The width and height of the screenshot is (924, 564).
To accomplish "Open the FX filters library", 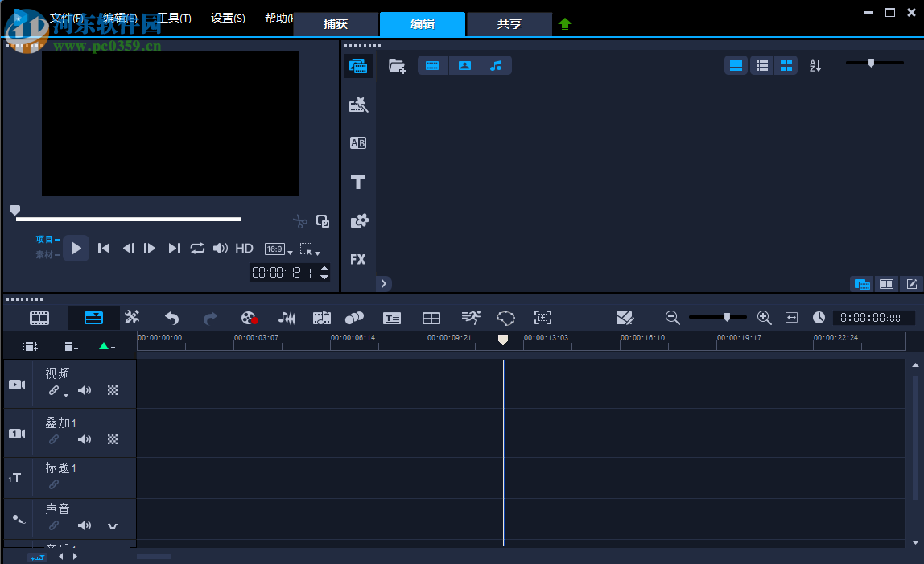I will tap(358, 259).
